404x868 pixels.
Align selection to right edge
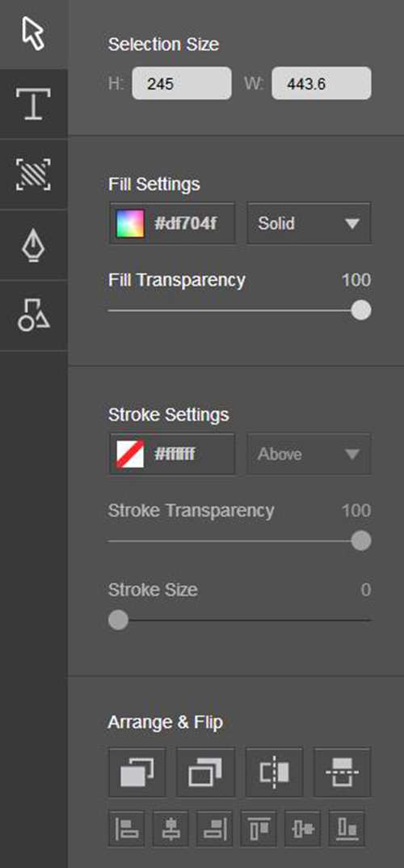coord(214,828)
